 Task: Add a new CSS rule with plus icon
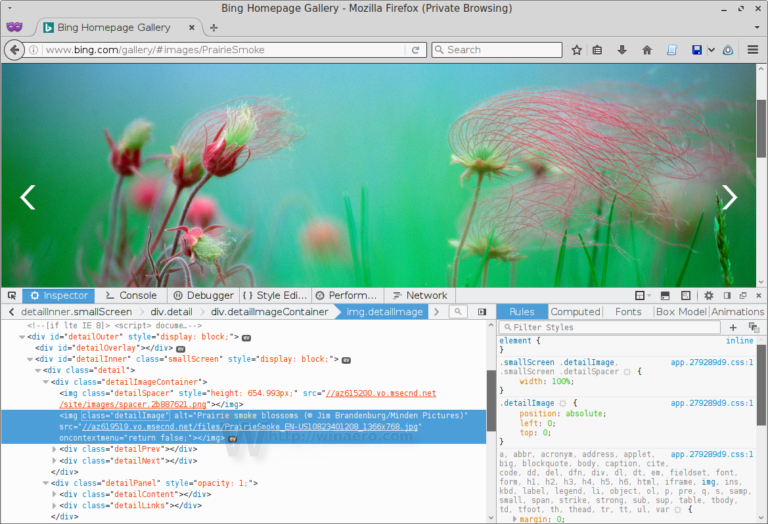pos(733,327)
